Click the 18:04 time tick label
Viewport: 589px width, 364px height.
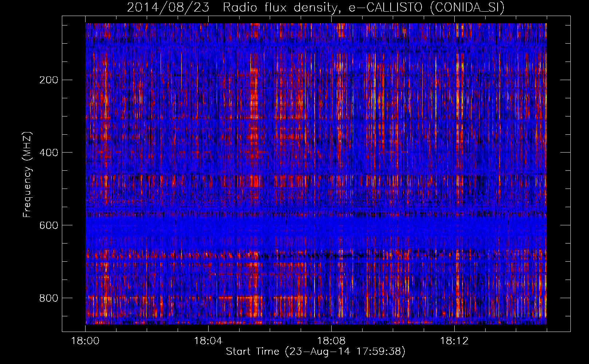pyautogui.click(x=208, y=341)
